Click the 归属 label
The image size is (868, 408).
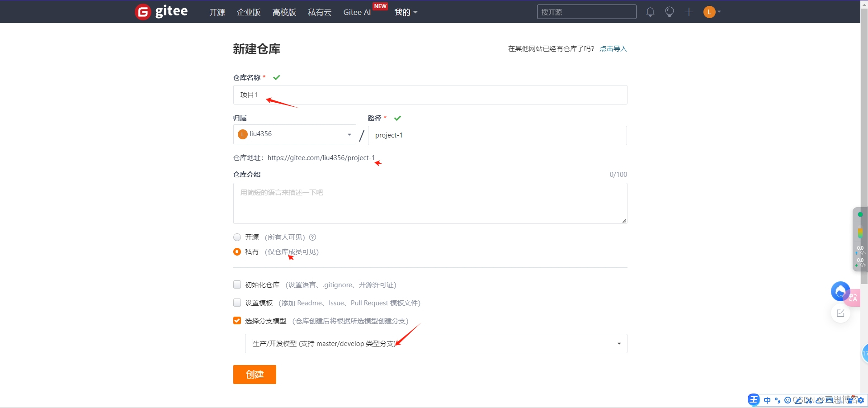pyautogui.click(x=240, y=118)
